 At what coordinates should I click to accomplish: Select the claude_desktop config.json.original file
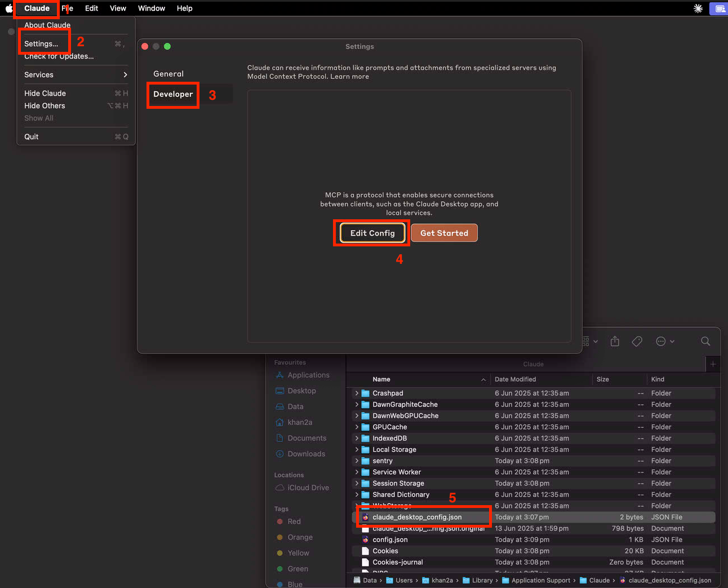click(x=534, y=528)
